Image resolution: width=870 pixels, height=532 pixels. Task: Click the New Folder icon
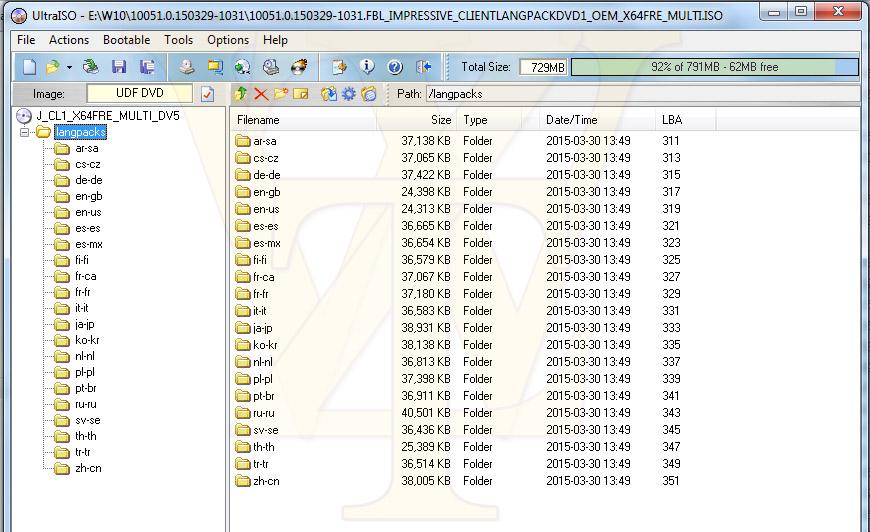click(x=281, y=94)
